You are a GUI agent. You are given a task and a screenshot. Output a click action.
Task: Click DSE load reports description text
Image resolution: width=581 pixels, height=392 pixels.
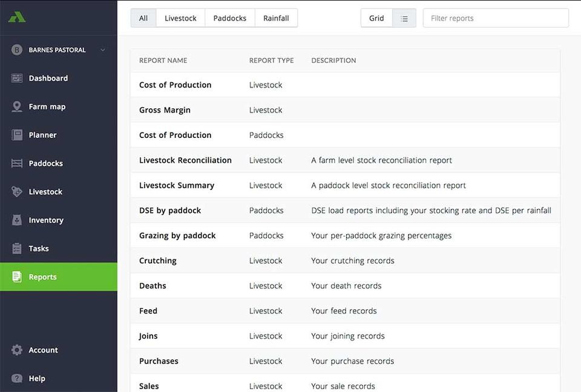click(x=431, y=211)
